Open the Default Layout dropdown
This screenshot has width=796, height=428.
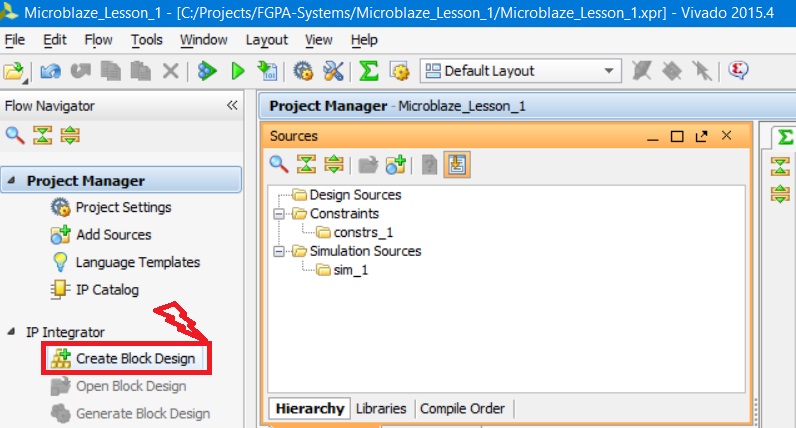point(608,71)
